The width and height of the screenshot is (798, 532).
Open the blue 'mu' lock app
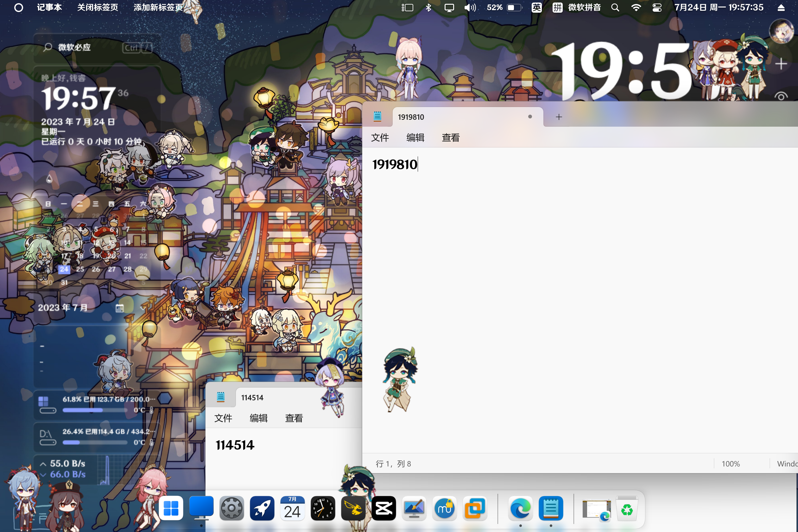(445, 508)
